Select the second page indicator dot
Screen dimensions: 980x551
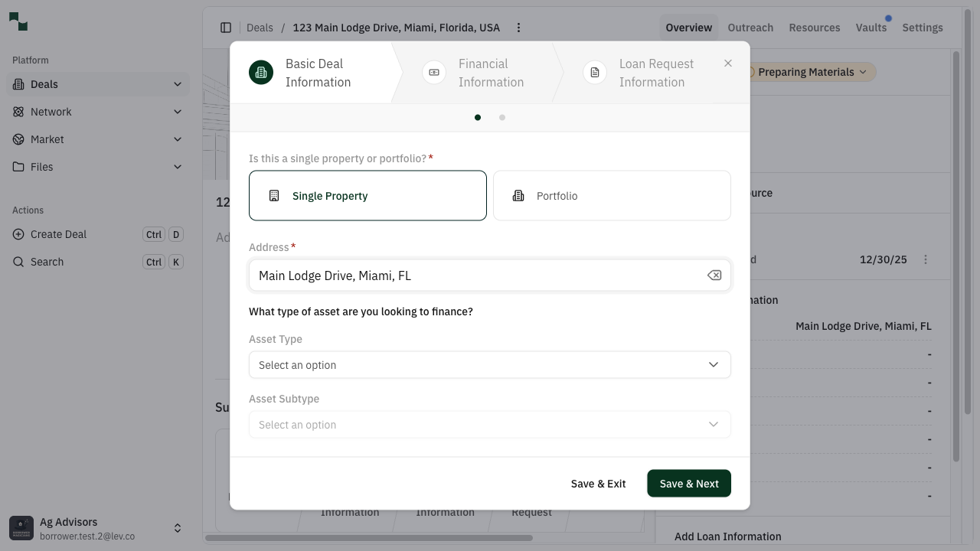[x=502, y=117]
